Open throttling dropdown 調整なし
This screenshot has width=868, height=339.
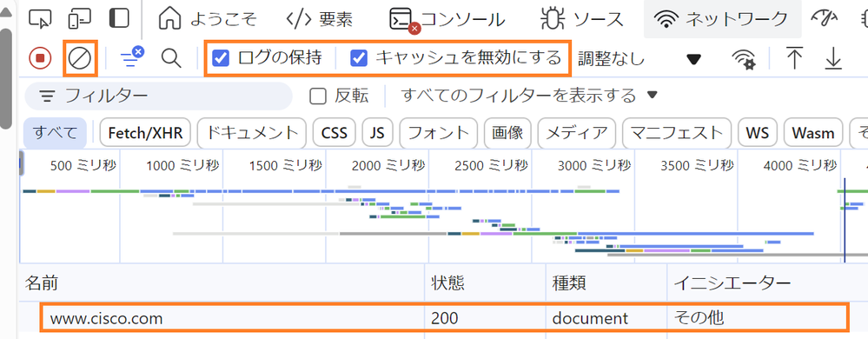click(639, 58)
